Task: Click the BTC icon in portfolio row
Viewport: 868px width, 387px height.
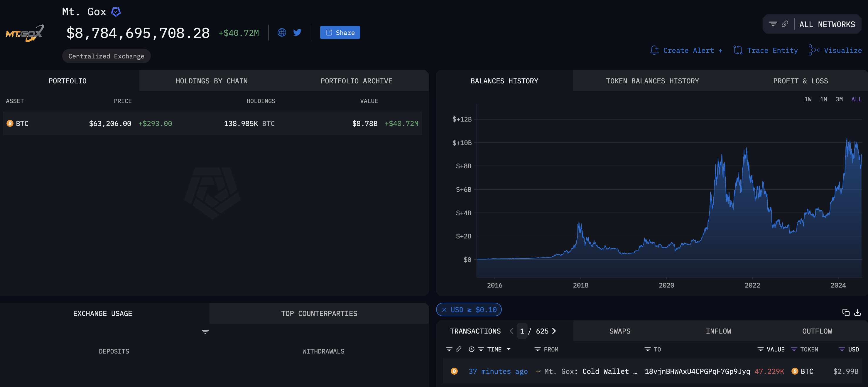Action: click(x=10, y=123)
